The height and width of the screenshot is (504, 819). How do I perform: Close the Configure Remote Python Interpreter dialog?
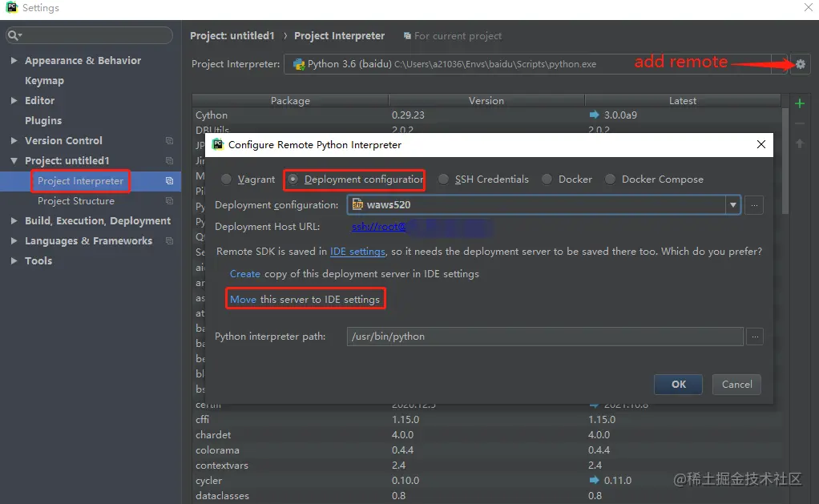(761, 144)
